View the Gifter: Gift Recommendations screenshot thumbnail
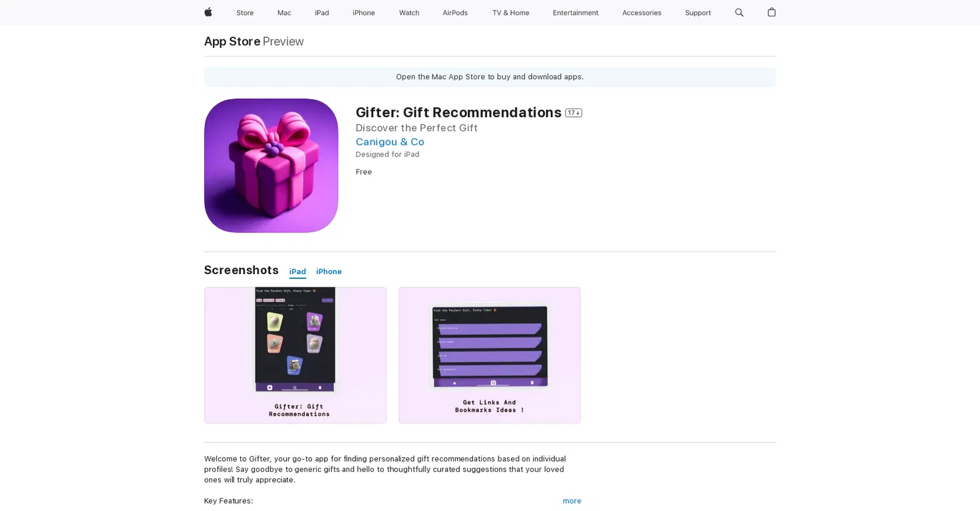 295,355
